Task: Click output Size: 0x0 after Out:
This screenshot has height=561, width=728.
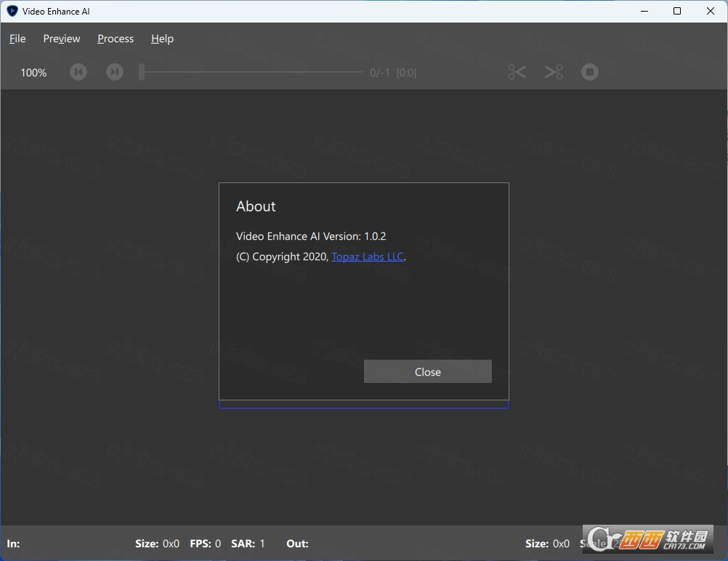Action: 547,544
